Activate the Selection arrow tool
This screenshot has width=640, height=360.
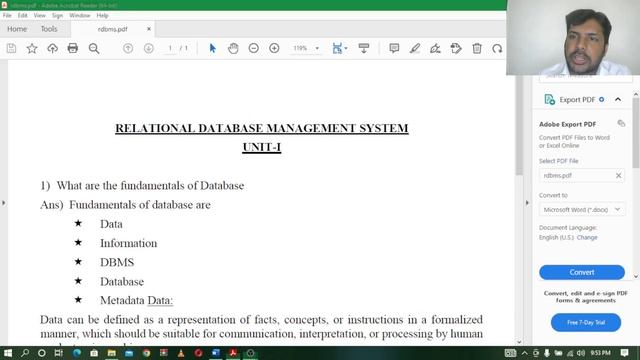(x=212, y=48)
